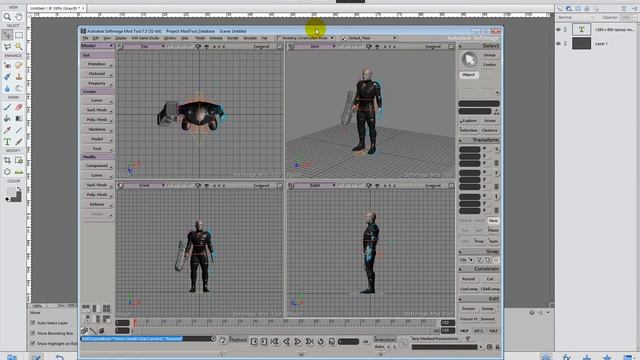Hide Layer 1 using its eye icon
The height and width of the screenshot is (360, 640).
point(558,43)
